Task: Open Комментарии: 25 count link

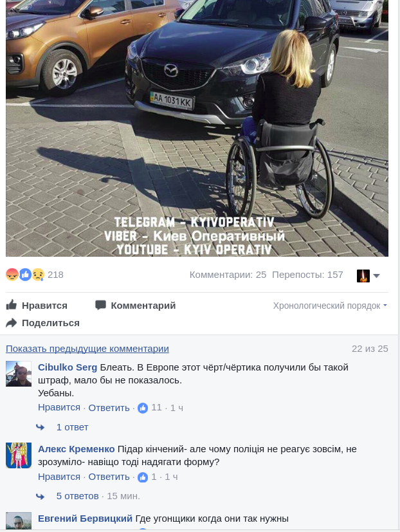Action: coord(228,275)
